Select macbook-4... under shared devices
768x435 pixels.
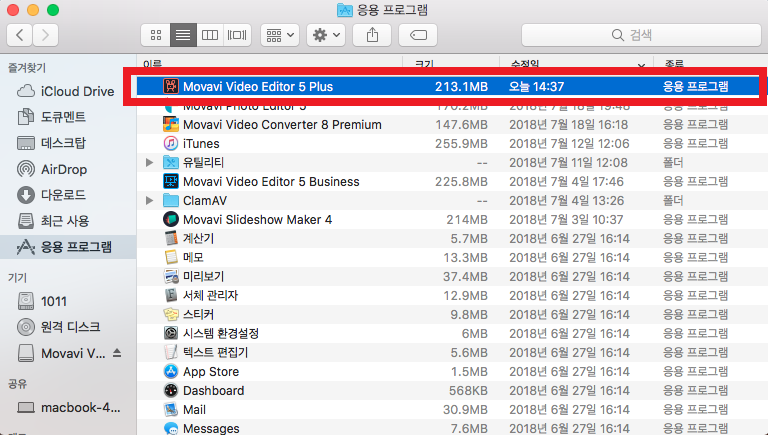click(68, 408)
